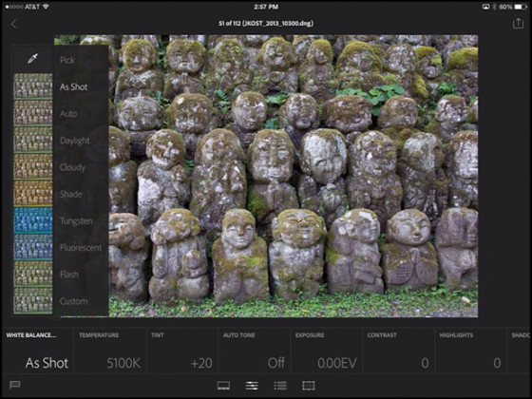Toggle Auto Tone from Off
Image resolution: width=532 pixels, height=399 pixels.
click(255, 351)
